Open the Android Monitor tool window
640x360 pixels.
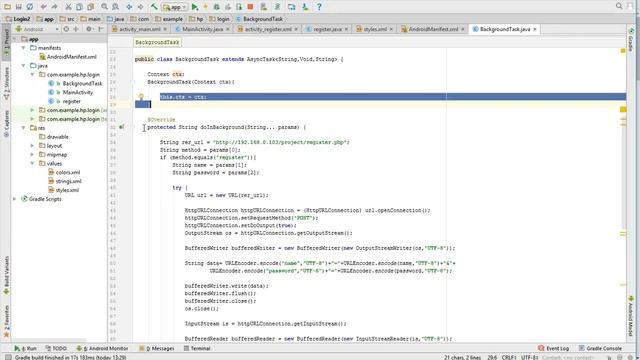pyautogui.click(x=102, y=348)
